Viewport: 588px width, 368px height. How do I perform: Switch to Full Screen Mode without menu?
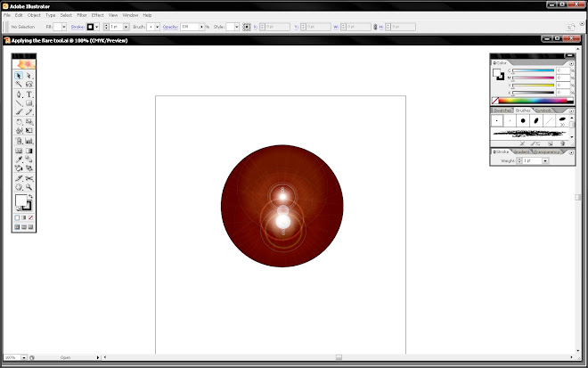(x=31, y=227)
